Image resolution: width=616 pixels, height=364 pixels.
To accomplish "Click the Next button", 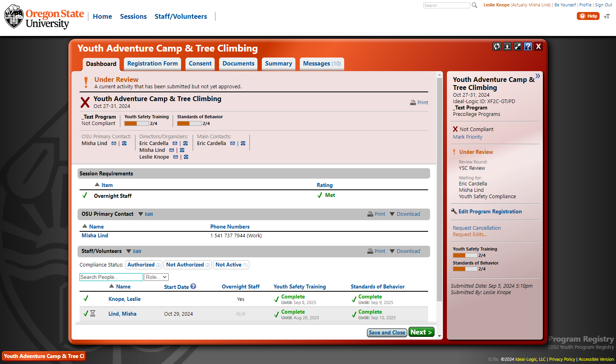I will (x=421, y=332).
